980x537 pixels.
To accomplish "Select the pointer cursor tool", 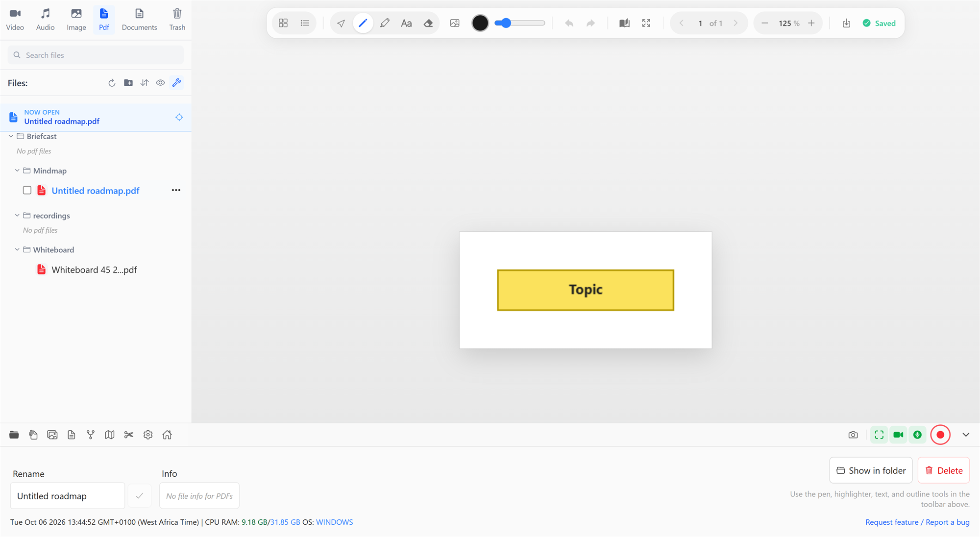I will 341,23.
